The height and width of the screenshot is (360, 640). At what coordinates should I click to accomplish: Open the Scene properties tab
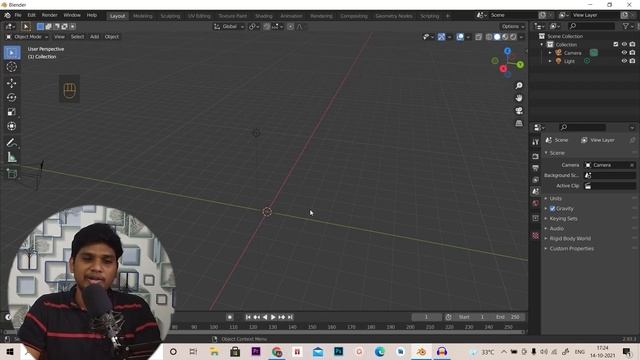(x=536, y=191)
